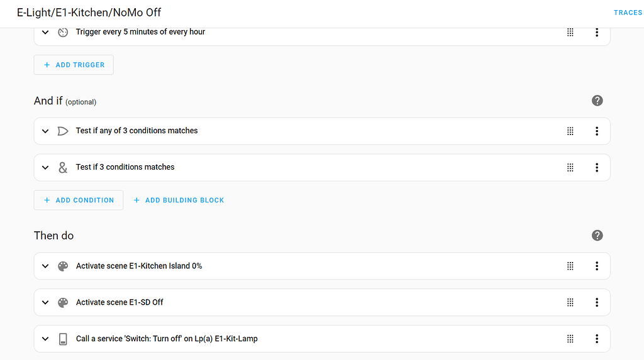This screenshot has width=644, height=360.
Task: Expand 'Test if any of 3 conditions matches'
Action: pyautogui.click(x=45, y=131)
